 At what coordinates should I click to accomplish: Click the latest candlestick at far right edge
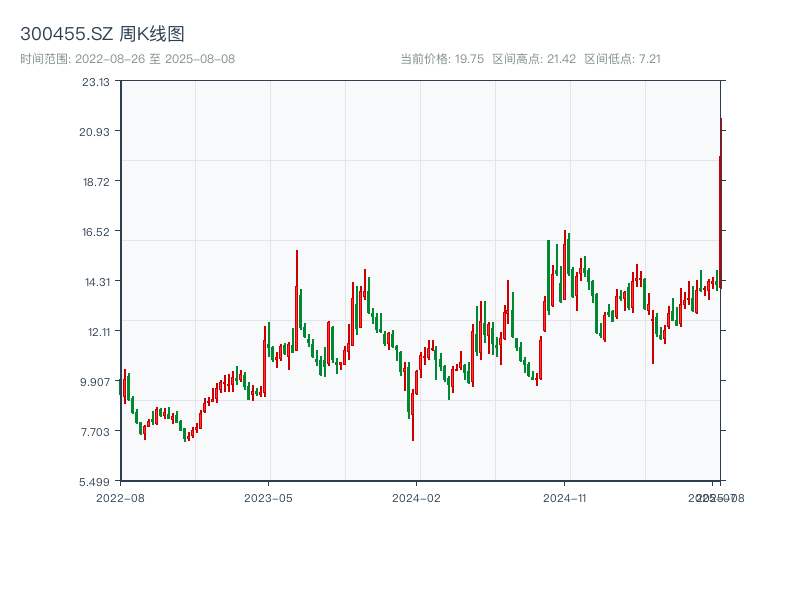[x=720, y=200]
